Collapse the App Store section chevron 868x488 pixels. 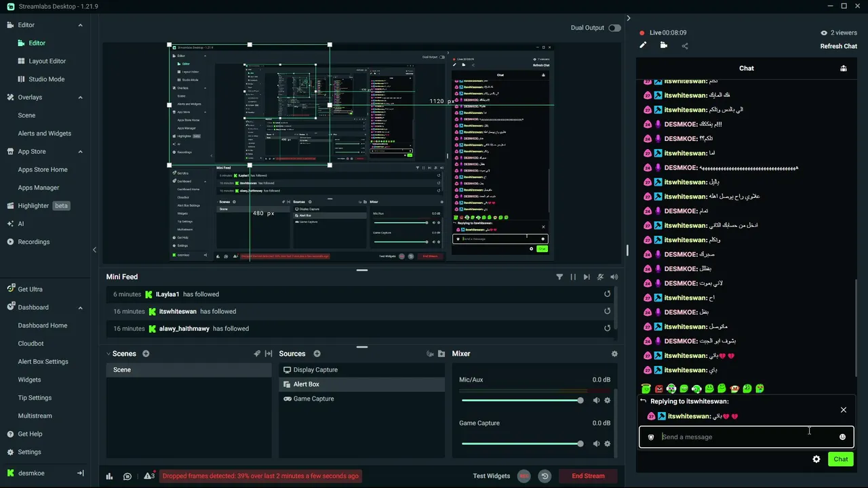point(80,152)
